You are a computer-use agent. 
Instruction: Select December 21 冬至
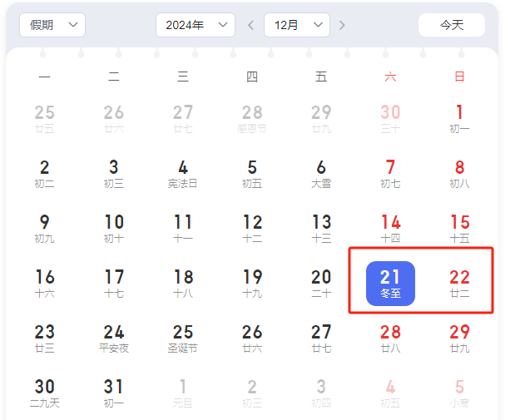point(390,284)
